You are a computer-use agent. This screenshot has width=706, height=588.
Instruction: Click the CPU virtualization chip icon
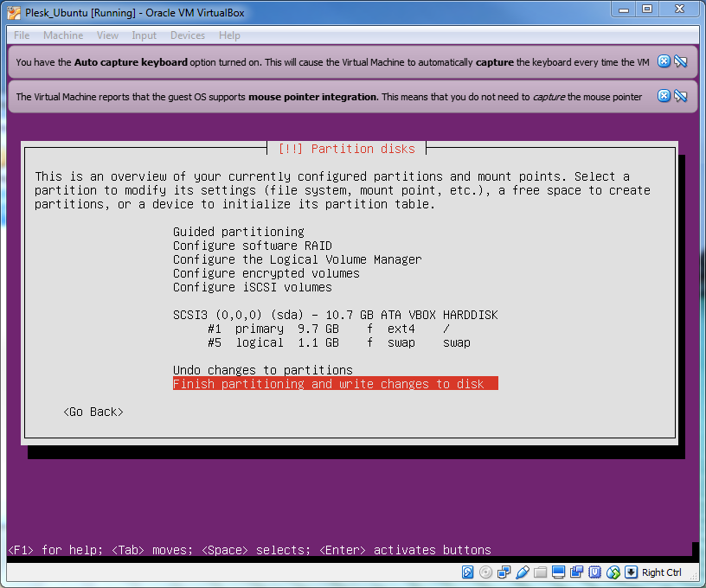pyautogui.click(x=594, y=572)
